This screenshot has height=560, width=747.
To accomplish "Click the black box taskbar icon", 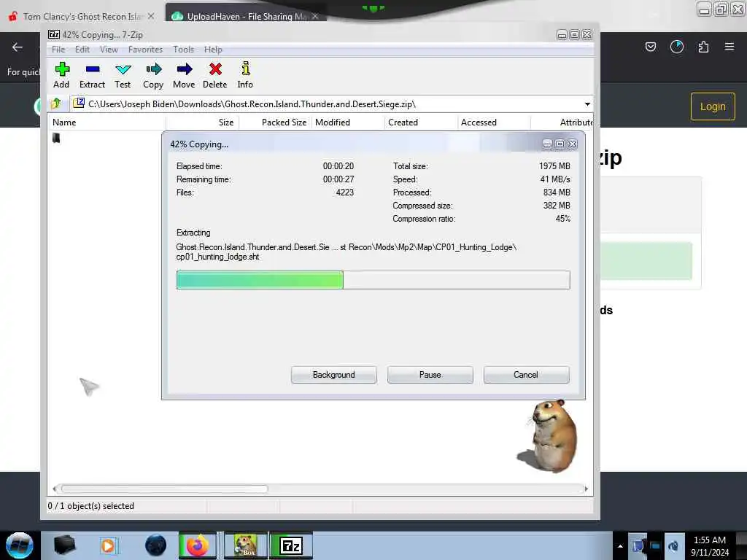I will (64, 545).
